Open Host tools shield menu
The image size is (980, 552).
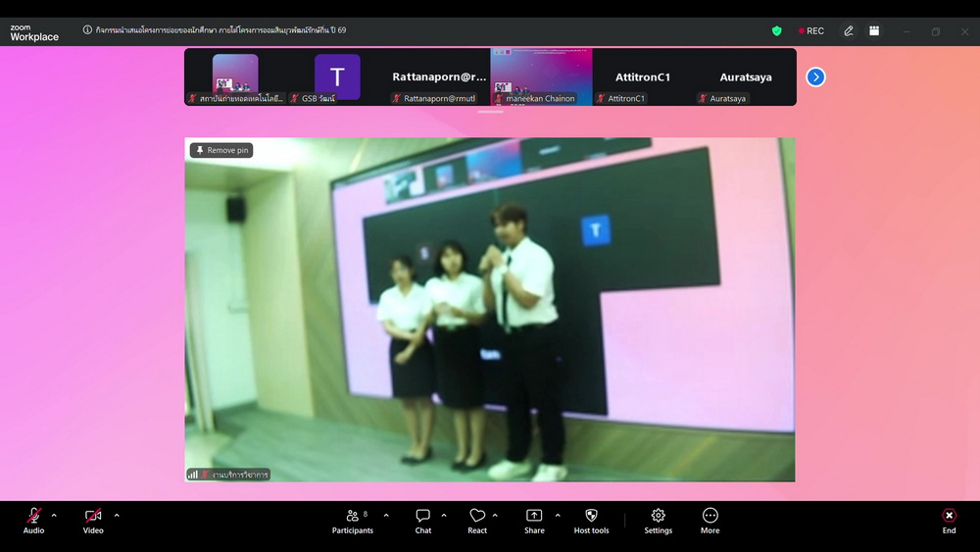pos(591,520)
